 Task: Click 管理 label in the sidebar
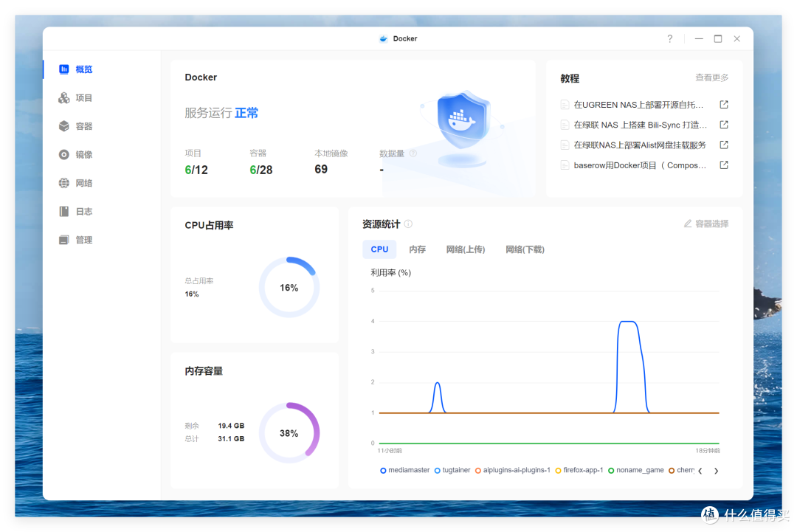tap(84, 240)
